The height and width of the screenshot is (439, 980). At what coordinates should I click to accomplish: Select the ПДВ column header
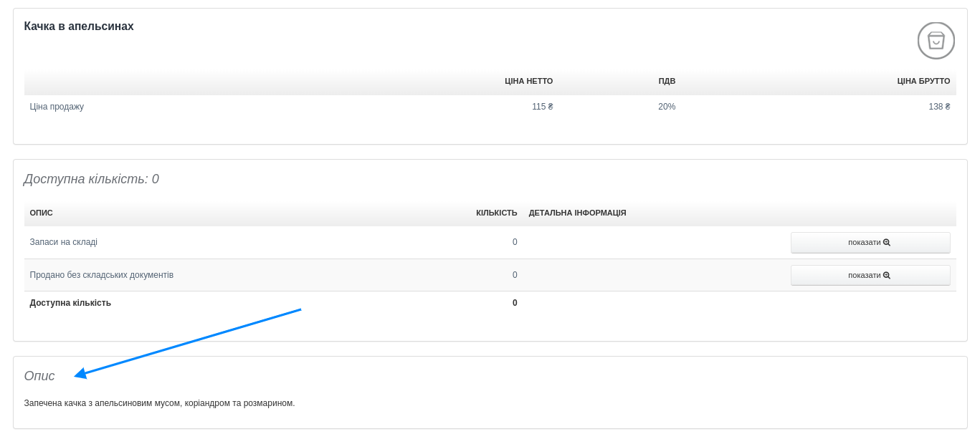coord(667,81)
